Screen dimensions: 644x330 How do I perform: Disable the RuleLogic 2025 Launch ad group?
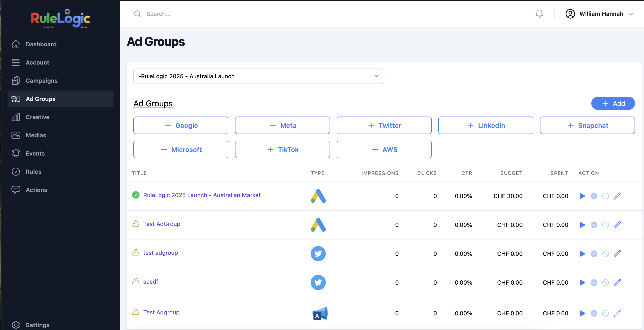605,196
